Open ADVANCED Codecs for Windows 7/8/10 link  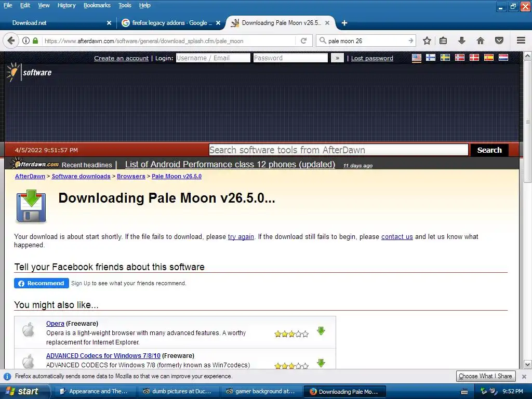(x=103, y=355)
